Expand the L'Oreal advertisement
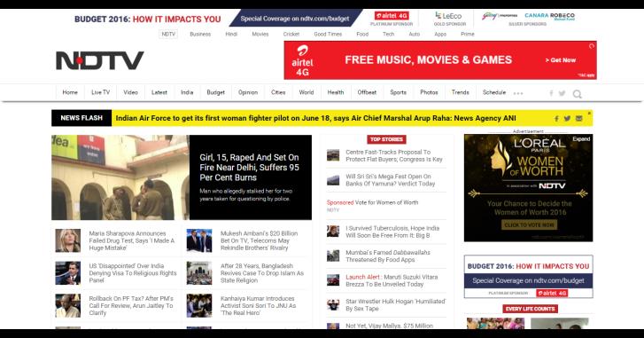 pos(581,139)
